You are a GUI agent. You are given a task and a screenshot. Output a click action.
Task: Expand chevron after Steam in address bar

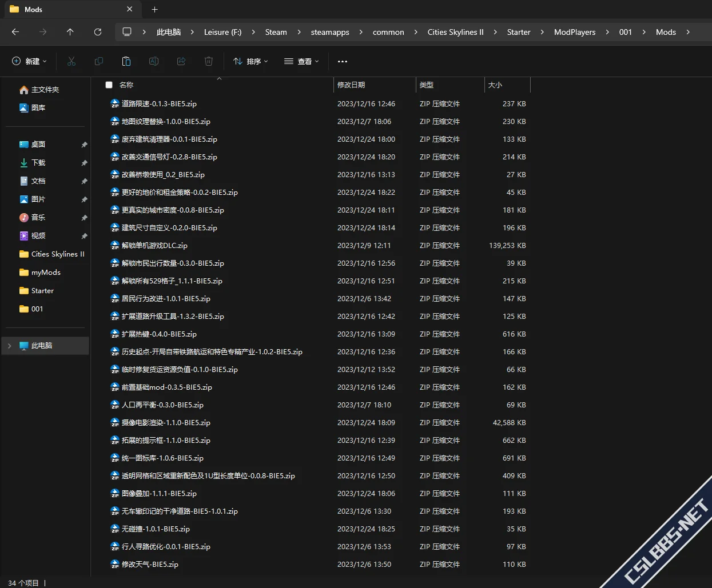299,32
